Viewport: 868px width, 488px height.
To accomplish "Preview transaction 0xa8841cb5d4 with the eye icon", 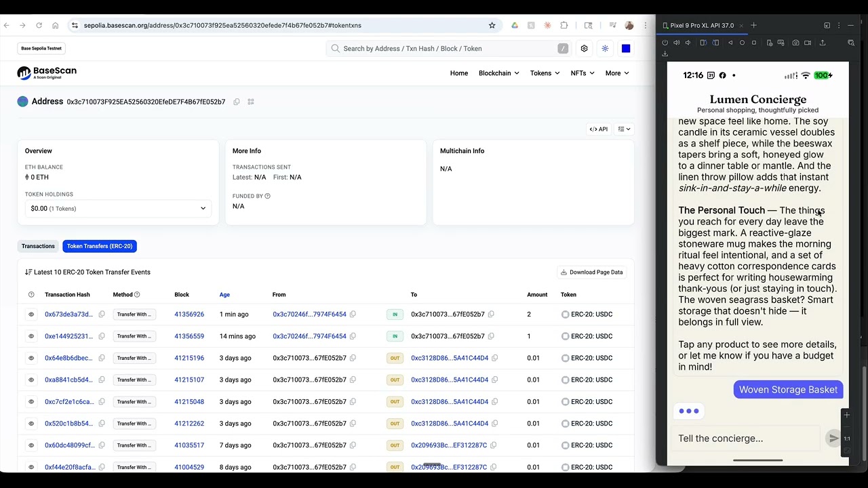I will point(31,380).
